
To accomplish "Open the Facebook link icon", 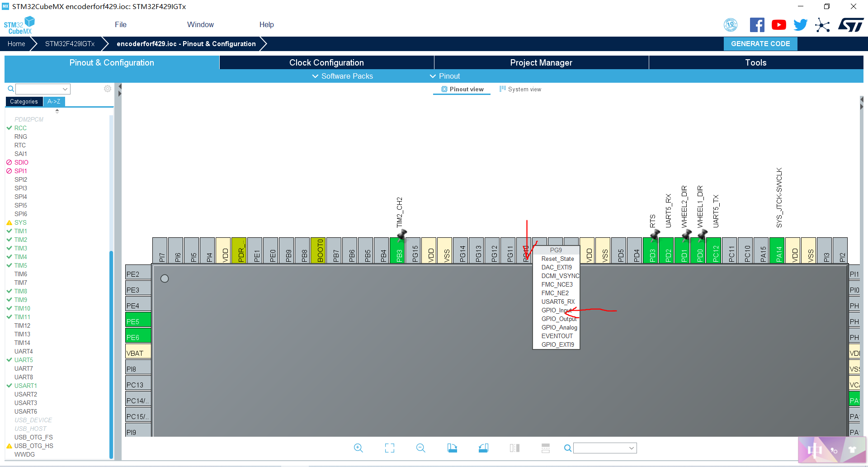I will point(757,25).
